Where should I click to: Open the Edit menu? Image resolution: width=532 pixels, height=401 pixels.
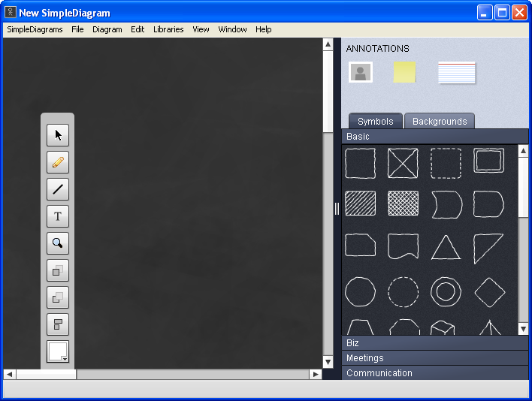click(138, 29)
